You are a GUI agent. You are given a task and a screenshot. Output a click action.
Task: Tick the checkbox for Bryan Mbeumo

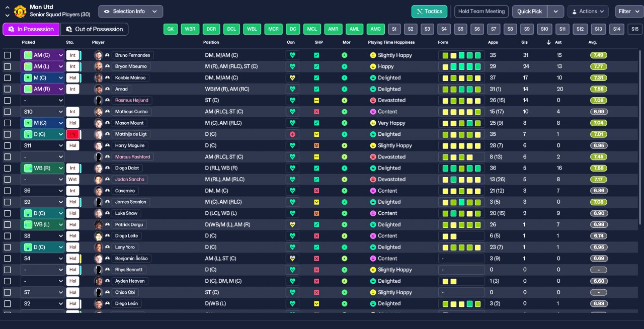(7, 66)
